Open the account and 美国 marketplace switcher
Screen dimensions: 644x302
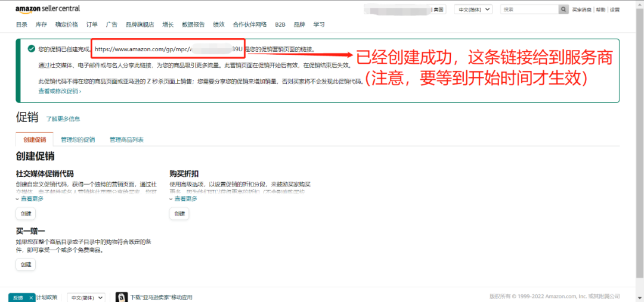404,10
